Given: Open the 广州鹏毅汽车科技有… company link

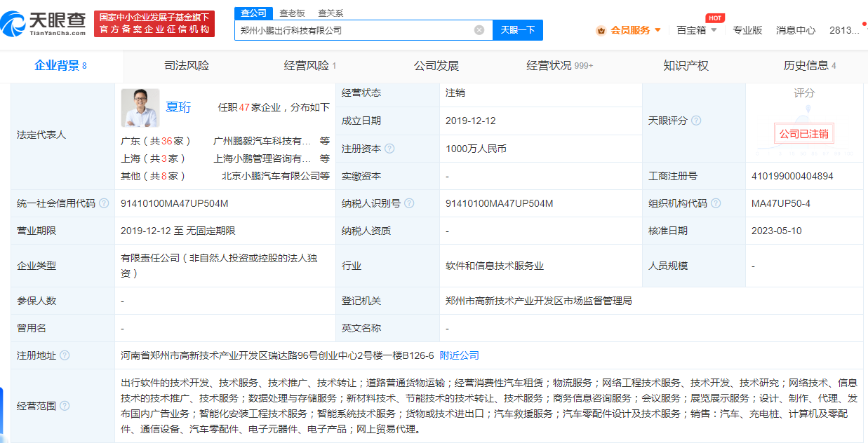Looking at the screenshot, I should pos(262,141).
